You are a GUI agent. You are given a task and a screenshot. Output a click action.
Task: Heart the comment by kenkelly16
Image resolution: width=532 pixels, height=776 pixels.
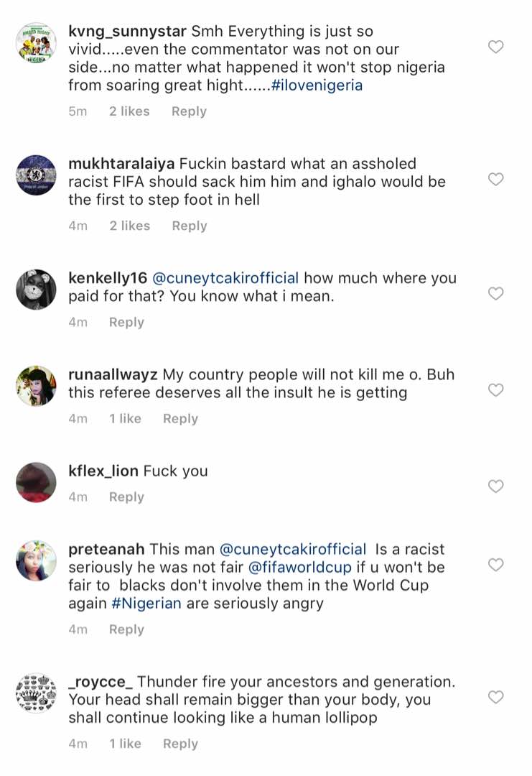click(495, 293)
